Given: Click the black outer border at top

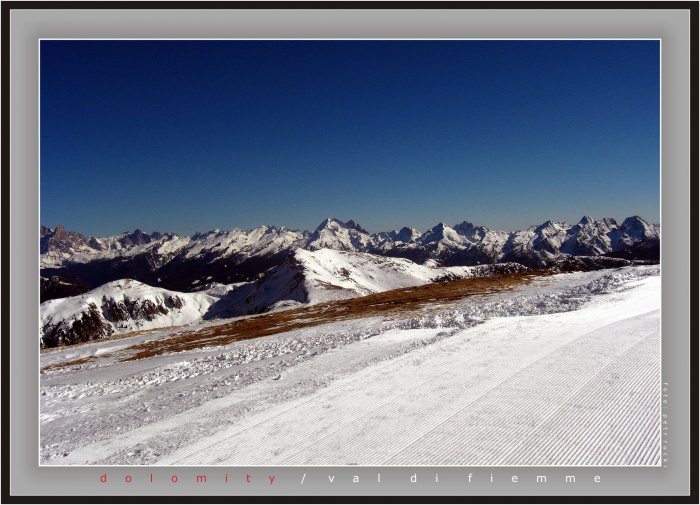Looking at the screenshot, I should (350, 4).
